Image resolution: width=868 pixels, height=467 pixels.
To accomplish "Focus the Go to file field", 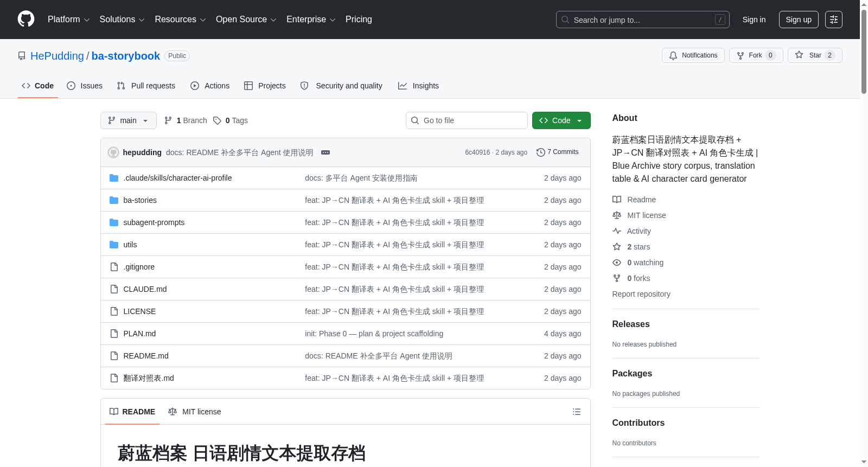I will click(467, 120).
